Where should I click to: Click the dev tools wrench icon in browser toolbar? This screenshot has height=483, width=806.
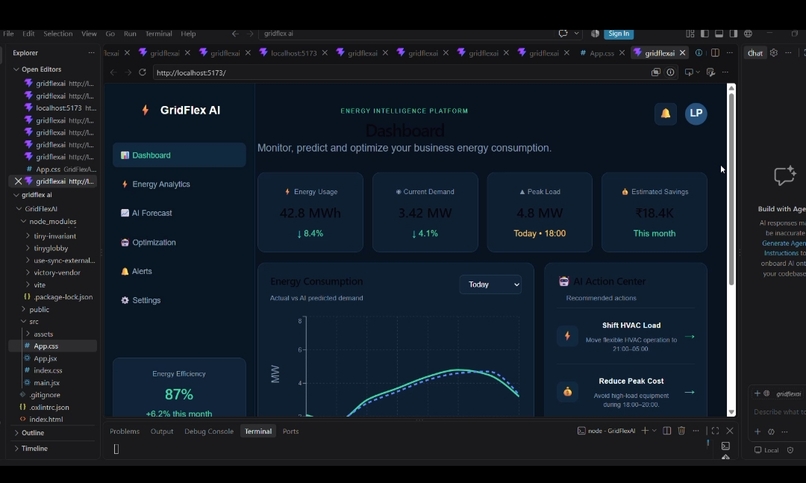point(710,72)
